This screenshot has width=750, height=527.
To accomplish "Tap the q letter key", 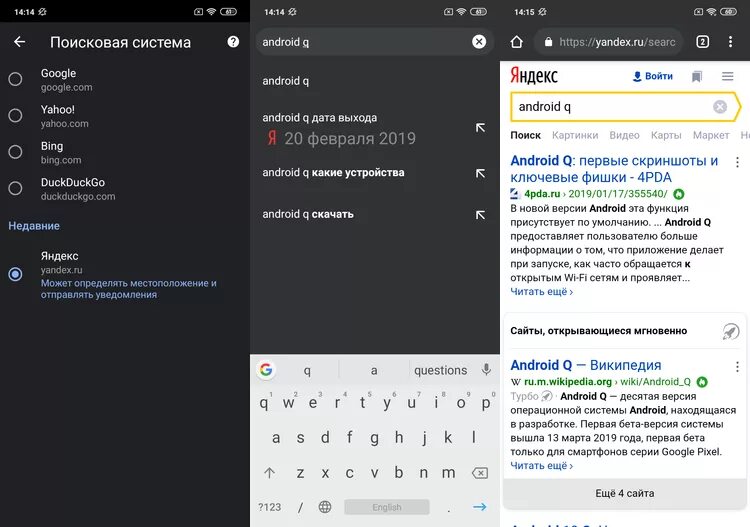I will (x=264, y=403).
